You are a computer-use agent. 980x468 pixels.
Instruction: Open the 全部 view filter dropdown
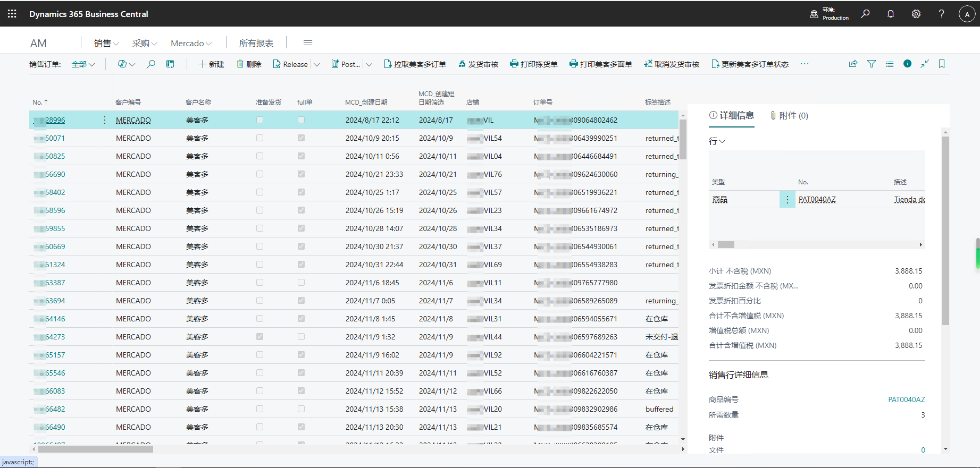(83, 64)
